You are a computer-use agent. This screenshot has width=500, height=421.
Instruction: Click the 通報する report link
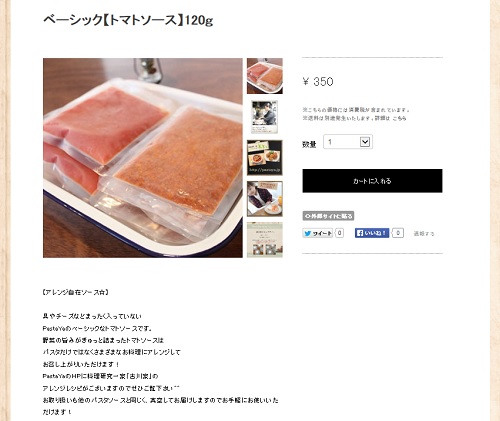[424, 234]
